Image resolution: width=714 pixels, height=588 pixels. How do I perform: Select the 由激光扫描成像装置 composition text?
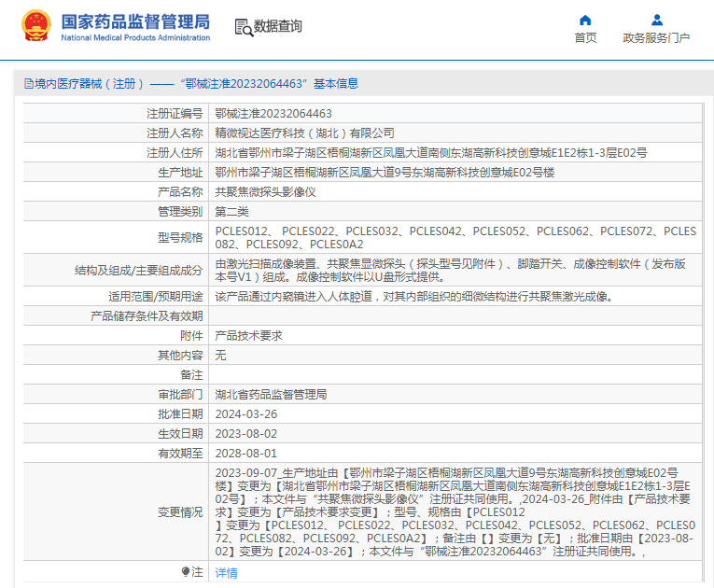(x=451, y=270)
